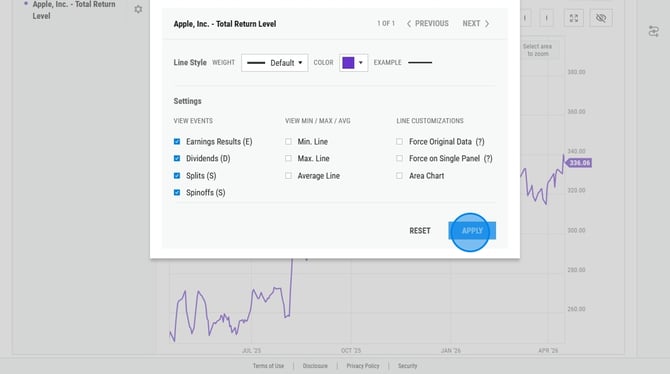Open the Disclosure footer link

pyautogui.click(x=315, y=366)
